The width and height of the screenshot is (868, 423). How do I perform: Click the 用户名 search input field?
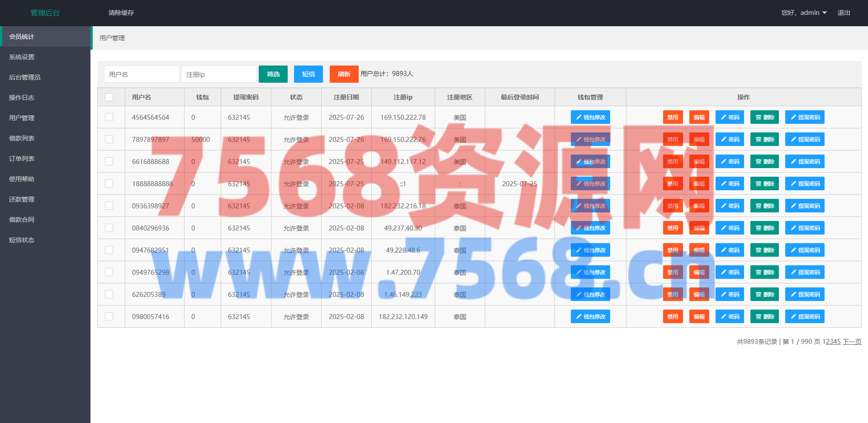pos(142,74)
